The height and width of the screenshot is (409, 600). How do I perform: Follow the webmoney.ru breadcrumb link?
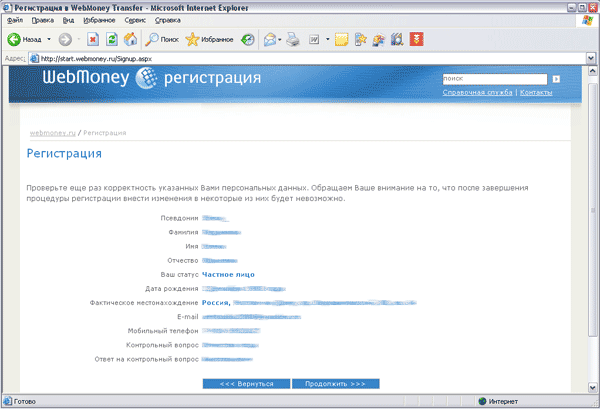(x=53, y=133)
